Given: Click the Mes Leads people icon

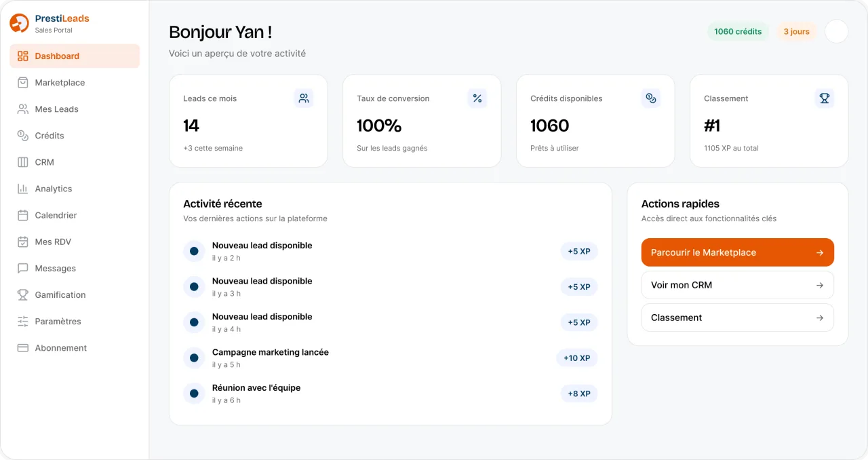Looking at the screenshot, I should pos(23,109).
